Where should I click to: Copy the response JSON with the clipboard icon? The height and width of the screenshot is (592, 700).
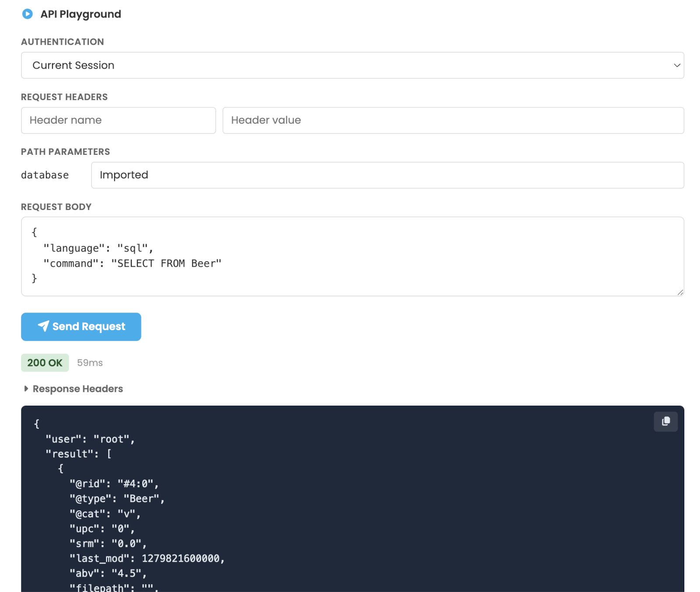665,421
